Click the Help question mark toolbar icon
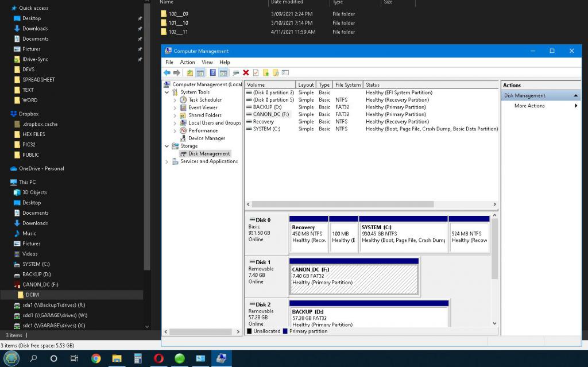This screenshot has height=367, width=588. tap(212, 73)
